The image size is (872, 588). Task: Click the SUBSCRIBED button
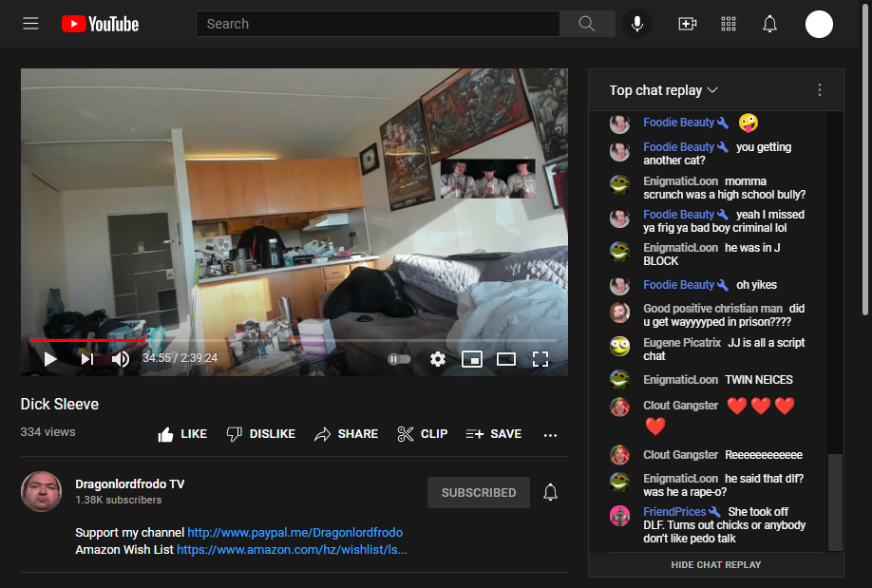point(478,492)
